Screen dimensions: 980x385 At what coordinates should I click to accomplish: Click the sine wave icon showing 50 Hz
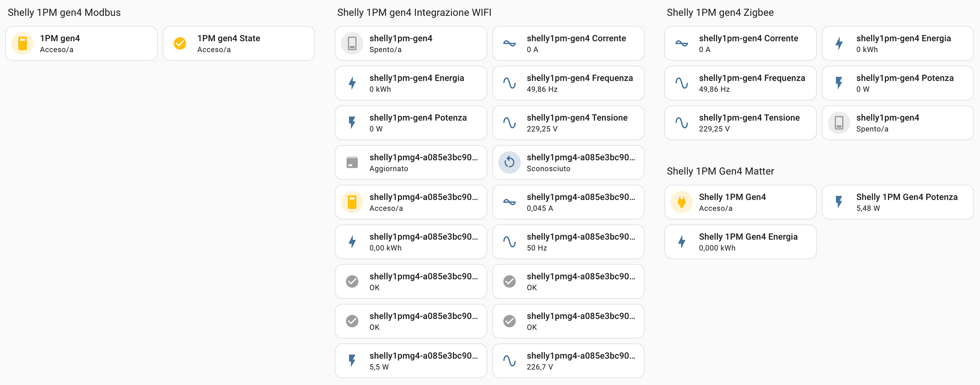pos(509,242)
